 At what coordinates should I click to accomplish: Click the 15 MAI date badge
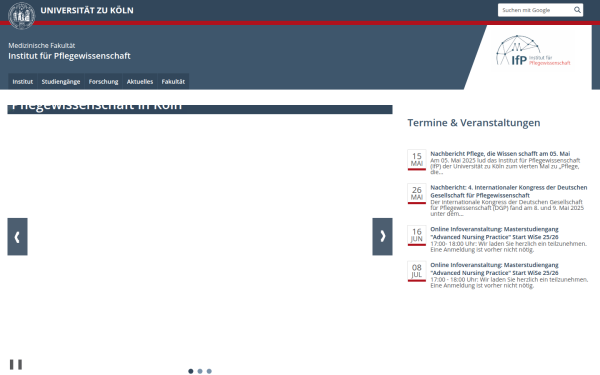point(417,160)
